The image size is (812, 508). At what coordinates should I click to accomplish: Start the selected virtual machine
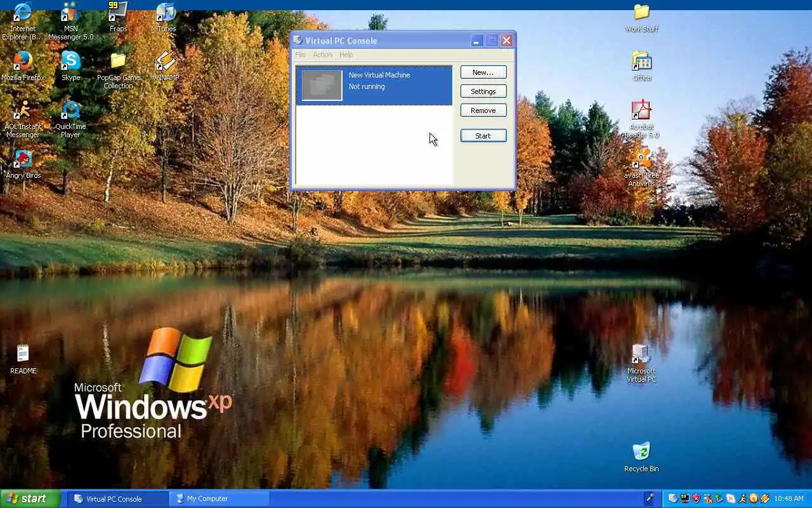tap(483, 136)
